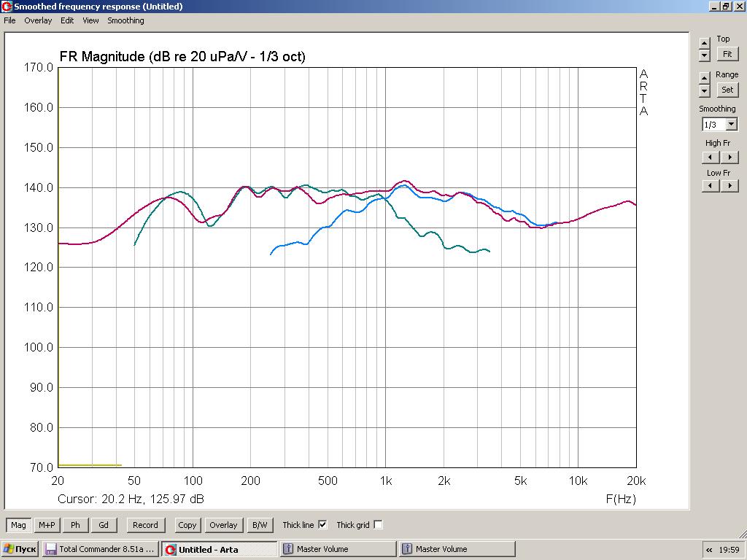Image resolution: width=747 pixels, height=560 pixels.
Task: Move Low Fr limit right
Action: coord(729,186)
